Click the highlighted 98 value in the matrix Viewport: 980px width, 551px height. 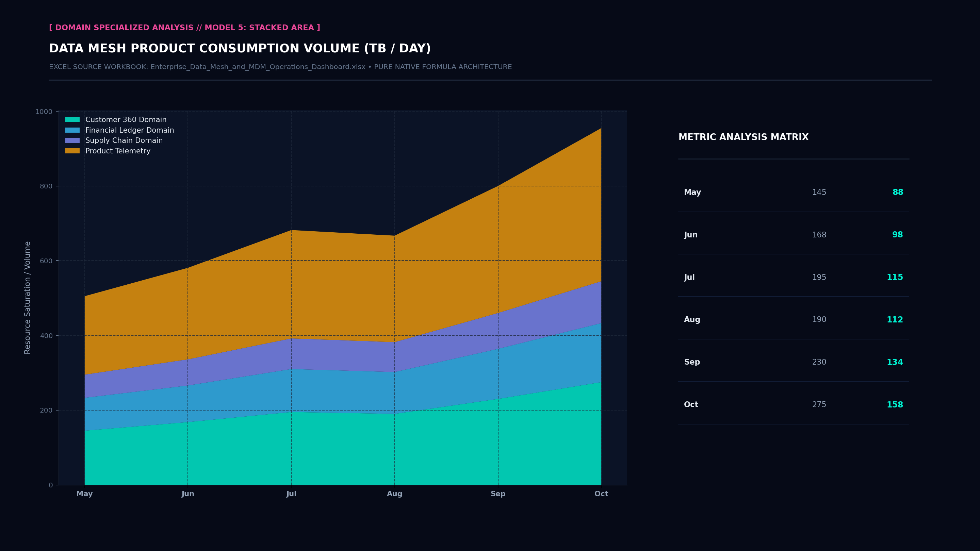(897, 235)
